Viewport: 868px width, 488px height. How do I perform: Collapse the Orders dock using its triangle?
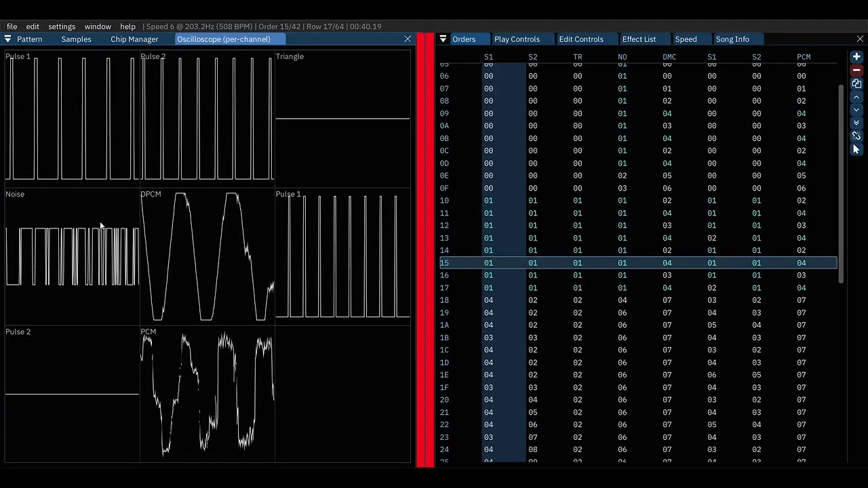pyautogui.click(x=443, y=39)
